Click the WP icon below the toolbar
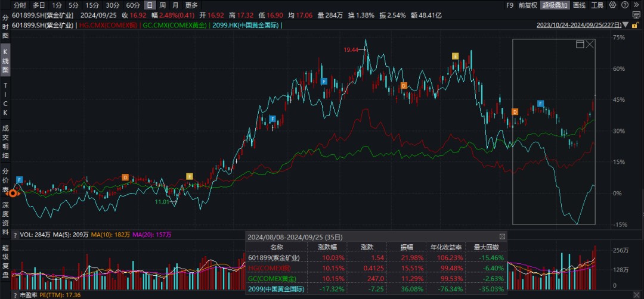The image size is (644, 299). click(x=635, y=15)
